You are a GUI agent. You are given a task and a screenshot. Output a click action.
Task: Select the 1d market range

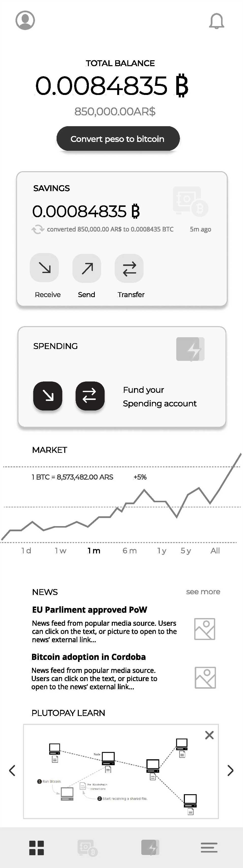pyautogui.click(x=26, y=551)
